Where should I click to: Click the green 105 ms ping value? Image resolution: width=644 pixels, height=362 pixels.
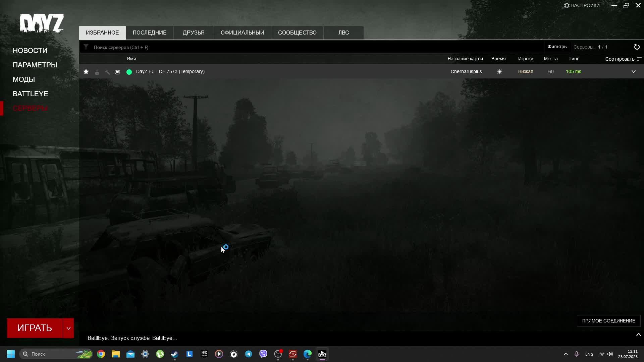pyautogui.click(x=574, y=71)
